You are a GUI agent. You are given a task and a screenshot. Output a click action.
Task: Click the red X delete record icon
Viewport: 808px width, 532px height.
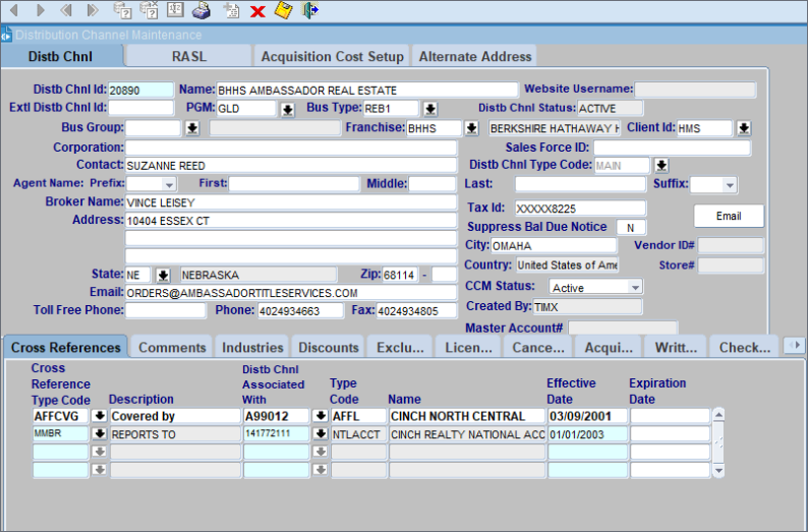[x=258, y=11]
